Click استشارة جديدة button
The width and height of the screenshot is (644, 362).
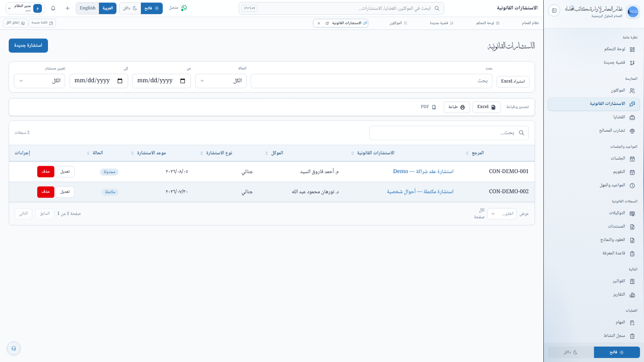(x=28, y=46)
